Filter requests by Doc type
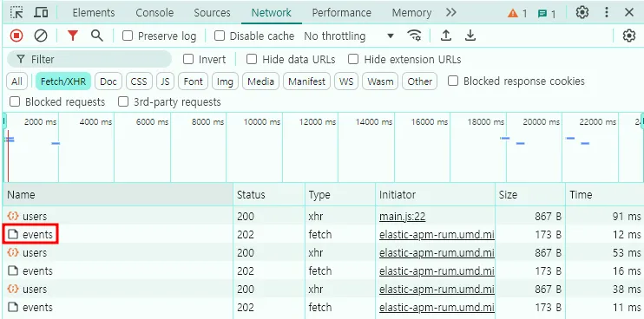 point(108,81)
